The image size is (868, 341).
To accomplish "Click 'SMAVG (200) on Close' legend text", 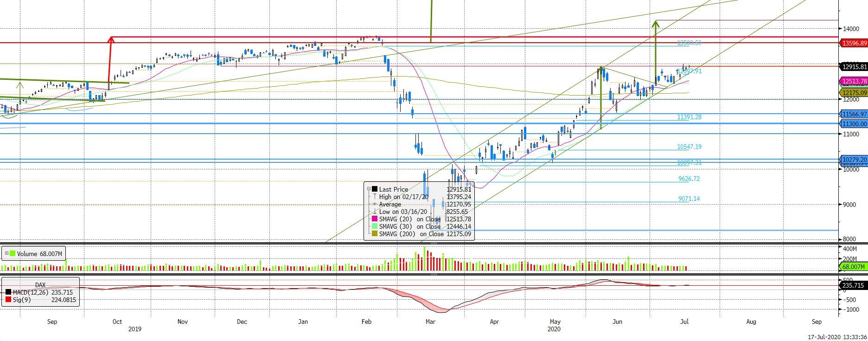I will (x=411, y=234).
